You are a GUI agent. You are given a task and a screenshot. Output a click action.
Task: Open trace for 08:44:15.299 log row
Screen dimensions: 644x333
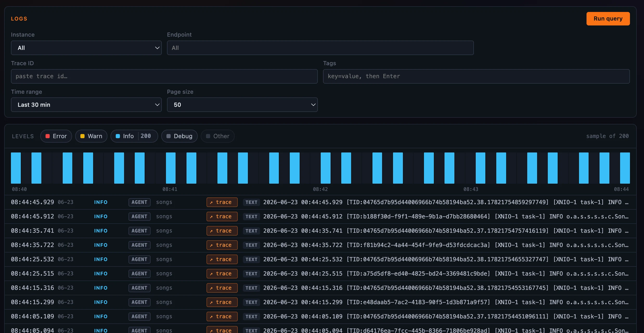tap(222, 302)
